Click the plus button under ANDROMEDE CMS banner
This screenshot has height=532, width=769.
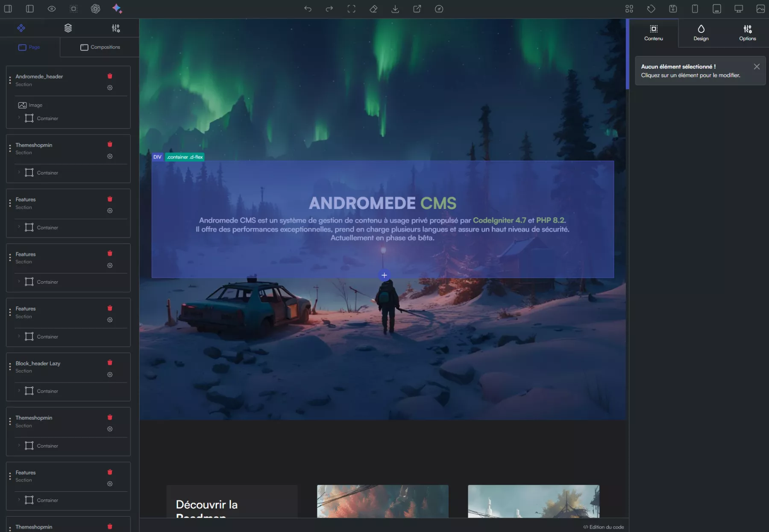(384, 275)
